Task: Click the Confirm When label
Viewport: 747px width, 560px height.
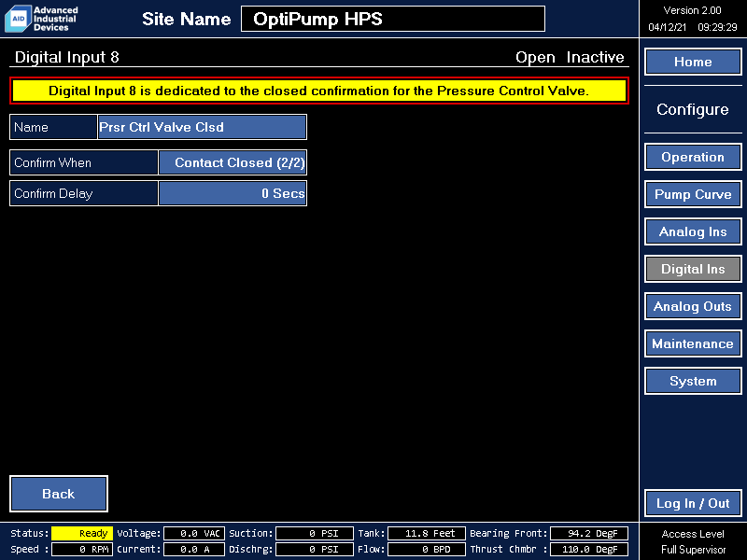Action: [x=84, y=162]
